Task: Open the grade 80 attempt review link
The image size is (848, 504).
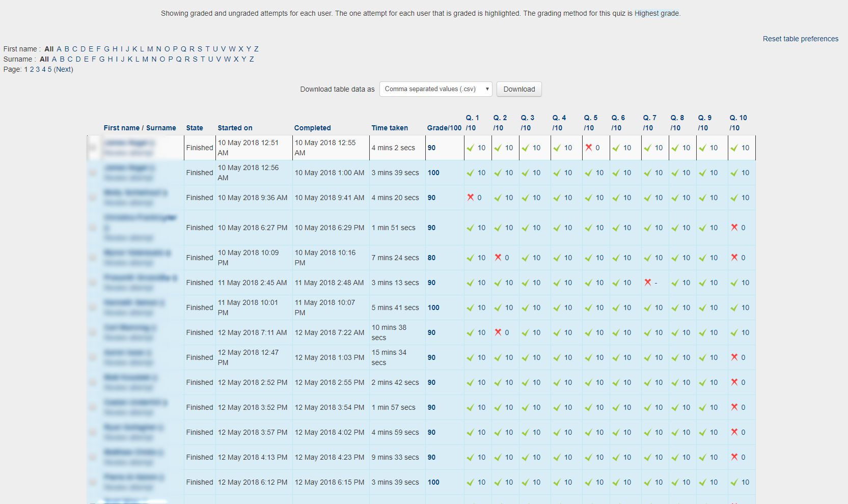Action: coord(431,258)
